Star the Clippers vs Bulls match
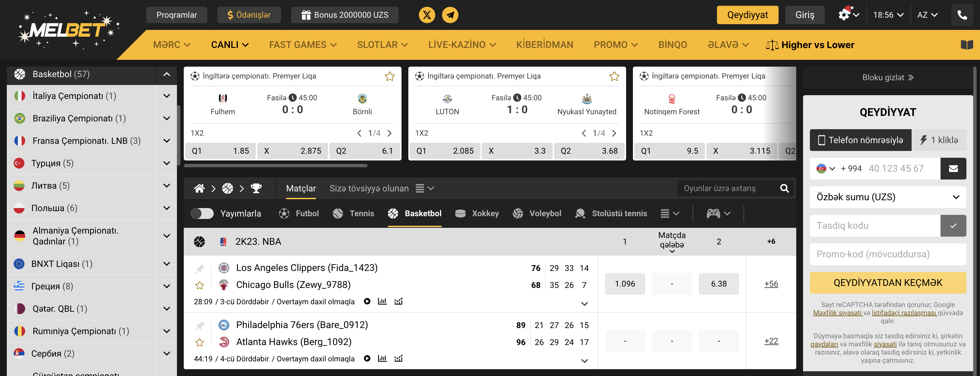Image resolution: width=980 pixels, height=376 pixels. 199,285
